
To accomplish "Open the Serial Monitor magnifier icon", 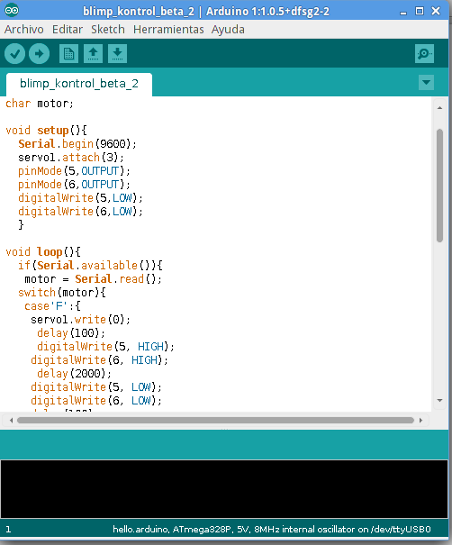I will pyautogui.click(x=424, y=54).
